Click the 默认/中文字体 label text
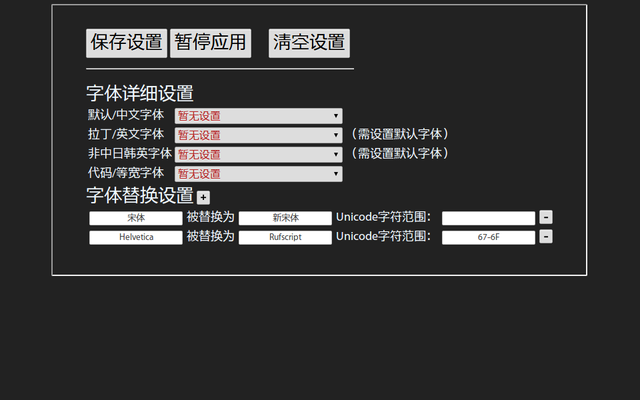The height and width of the screenshot is (400, 640). coord(126,115)
